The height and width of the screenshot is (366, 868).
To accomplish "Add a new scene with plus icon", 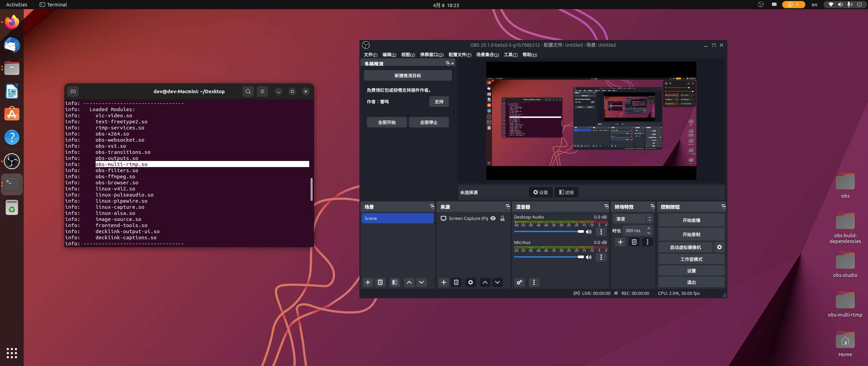I will tap(368, 282).
